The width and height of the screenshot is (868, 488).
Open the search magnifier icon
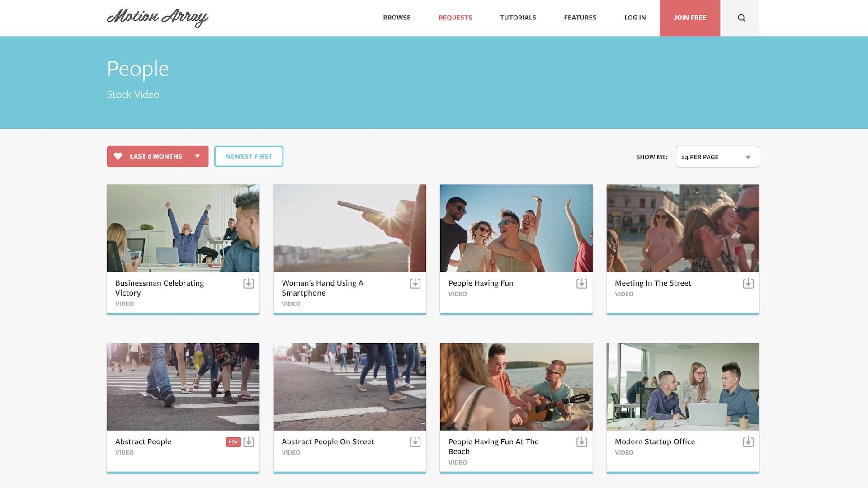coord(741,18)
